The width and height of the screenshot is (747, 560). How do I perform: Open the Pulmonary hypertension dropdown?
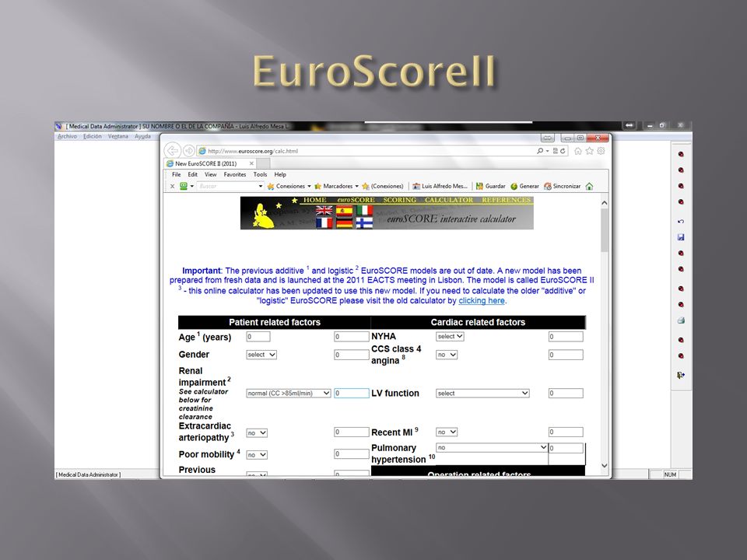(492, 448)
